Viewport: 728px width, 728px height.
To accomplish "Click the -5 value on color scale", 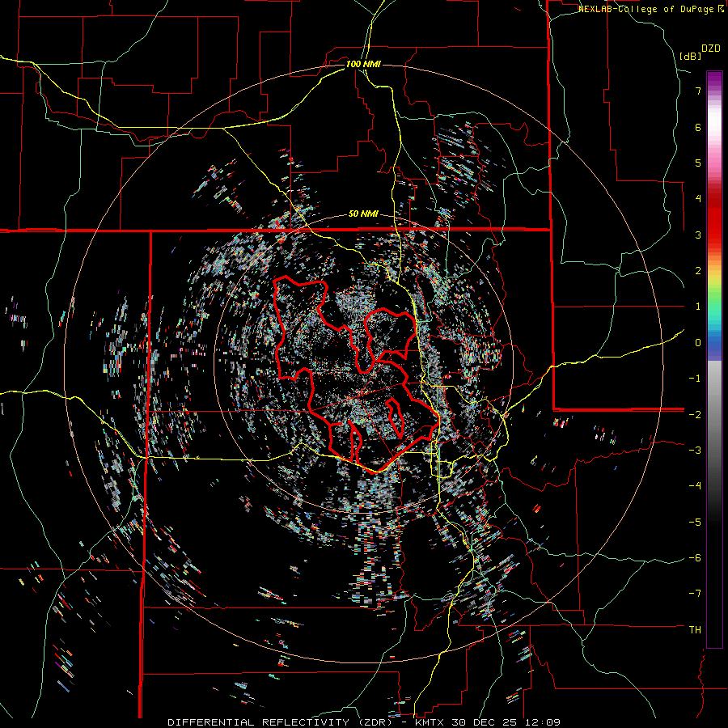I will point(695,523).
